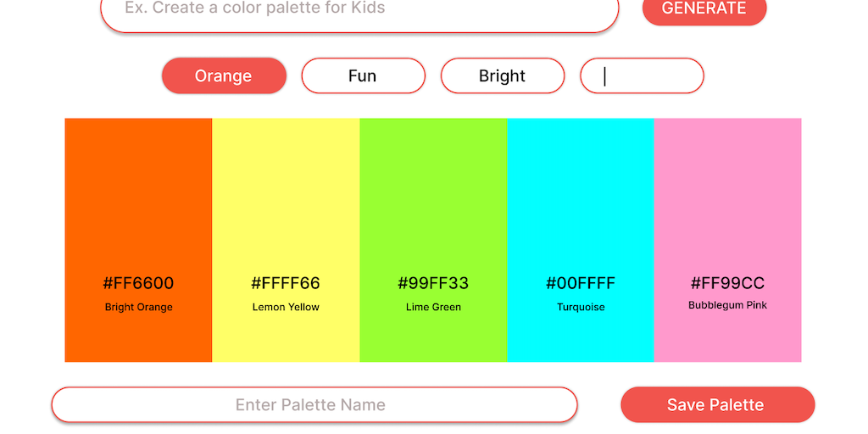Pick the Lemon Yellow color swatch

point(286,195)
